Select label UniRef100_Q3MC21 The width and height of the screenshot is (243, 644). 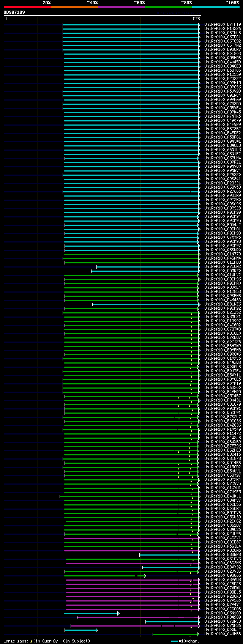click(222, 316)
